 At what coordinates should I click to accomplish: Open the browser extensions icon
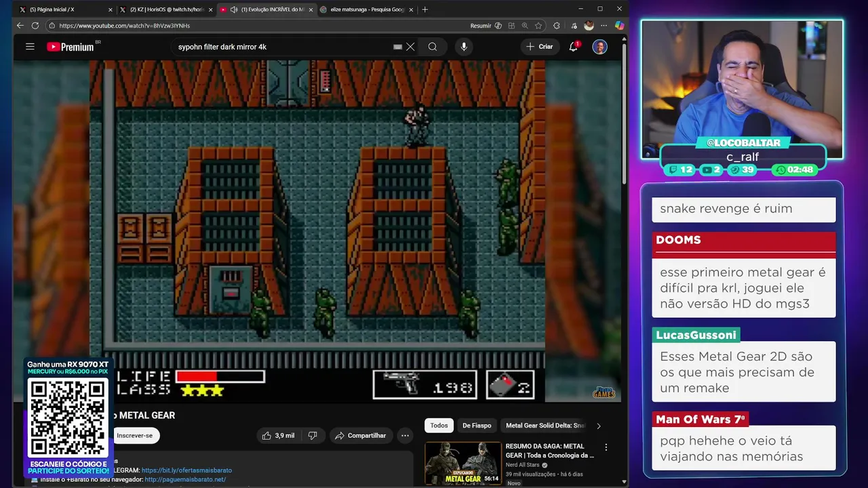click(x=557, y=26)
